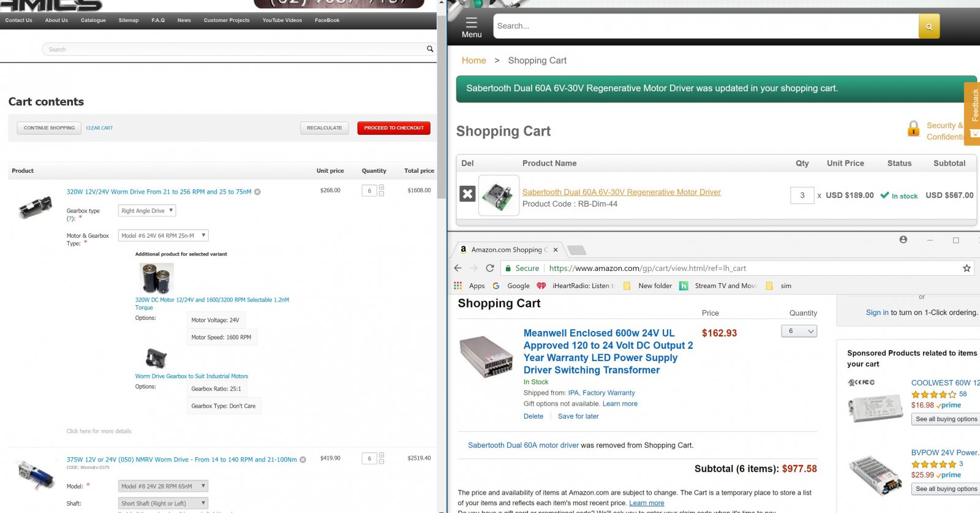Open the Google bookmark
Viewport: 980px width, 513px height.
[x=511, y=286]
